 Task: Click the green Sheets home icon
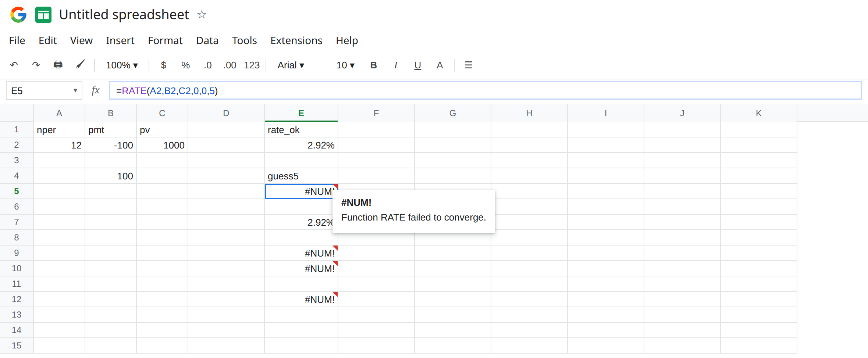coord(43,15)
